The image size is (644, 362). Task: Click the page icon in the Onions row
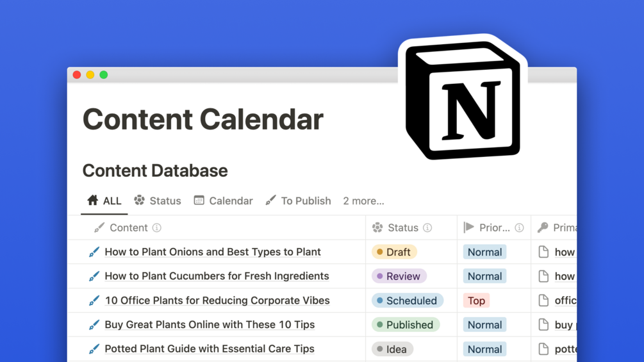pyautogui.click(x=543, y=252)
